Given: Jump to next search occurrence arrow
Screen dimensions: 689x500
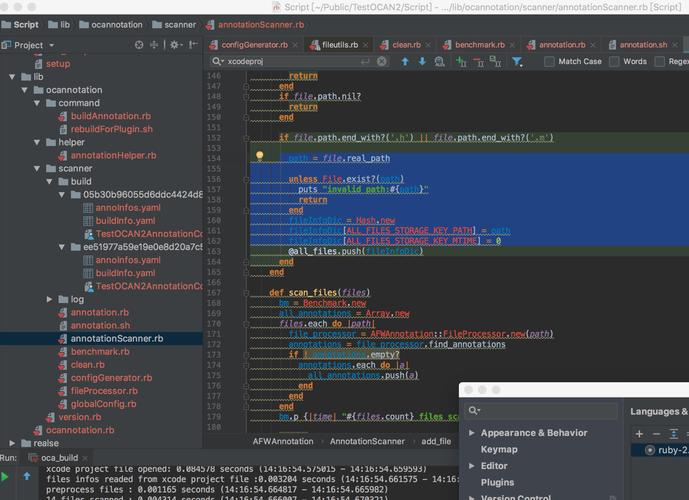Looking at the screenshot, I should (x=423, y=62).
